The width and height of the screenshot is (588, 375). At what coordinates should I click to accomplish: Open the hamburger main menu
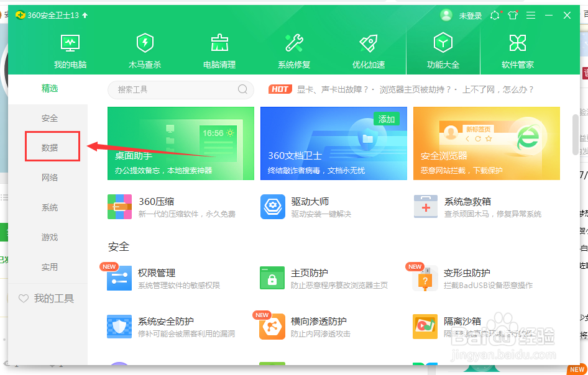coord(531,15)
